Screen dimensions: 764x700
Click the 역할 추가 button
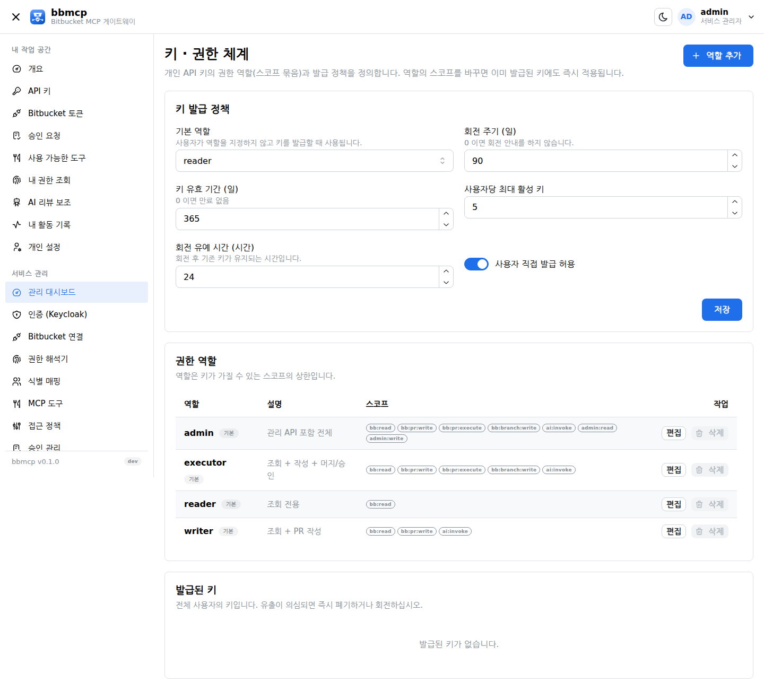tap(718, 56)
